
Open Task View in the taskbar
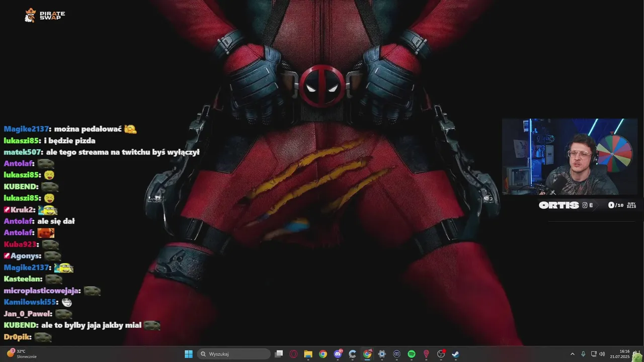pos(279,354)
